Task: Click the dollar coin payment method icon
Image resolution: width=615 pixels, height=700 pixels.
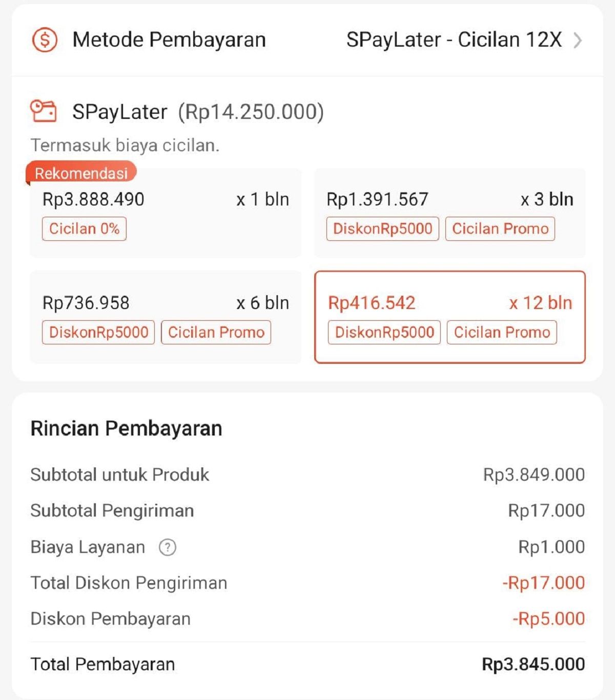Action: (45, 40)
